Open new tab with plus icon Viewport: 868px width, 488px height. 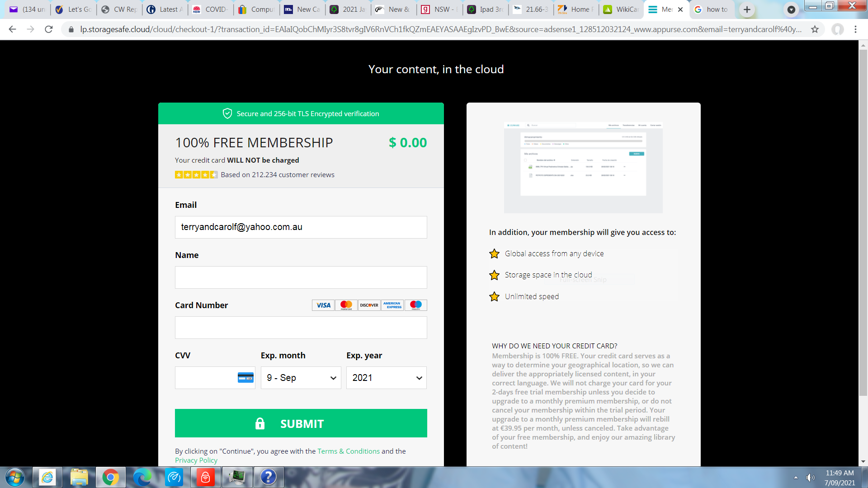747,9
